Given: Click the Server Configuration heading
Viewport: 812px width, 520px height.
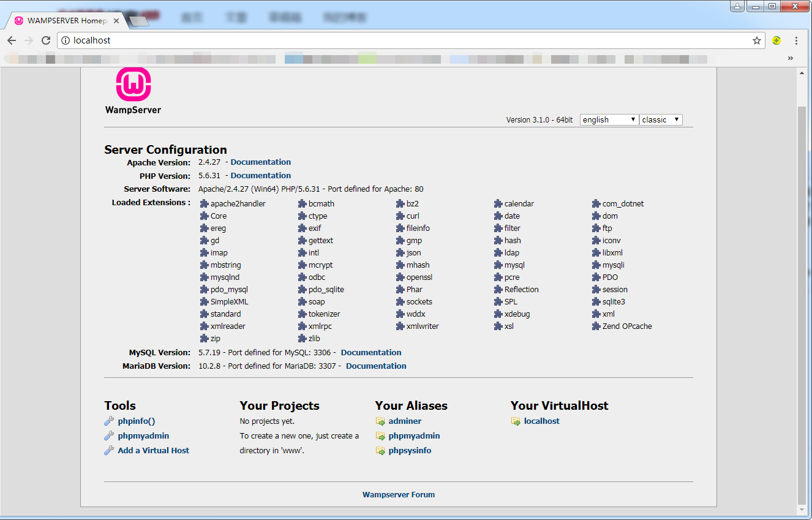Looking at the screenshot, I should (x=165, y=149).
